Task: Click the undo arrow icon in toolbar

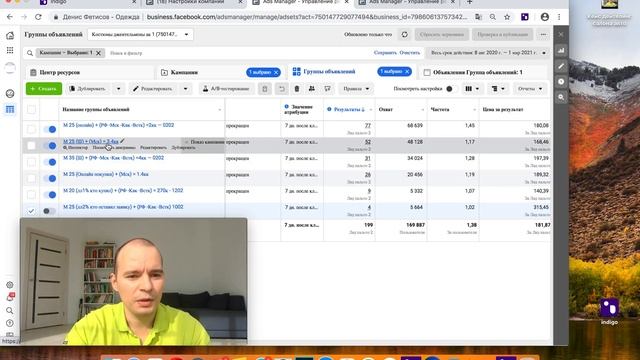Action: coord(281,89)
